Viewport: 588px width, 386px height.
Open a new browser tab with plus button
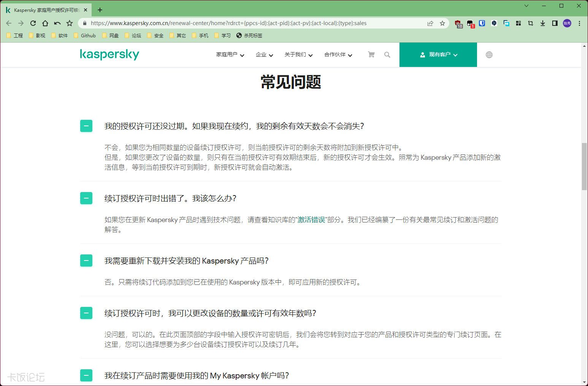[x=100, y=10]
